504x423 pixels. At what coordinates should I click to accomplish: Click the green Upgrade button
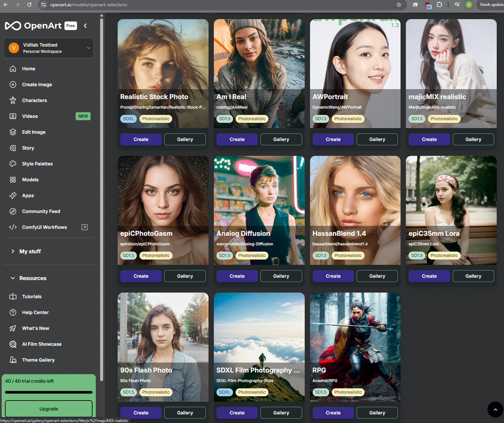pyautogui.click(x=49, y=409)
